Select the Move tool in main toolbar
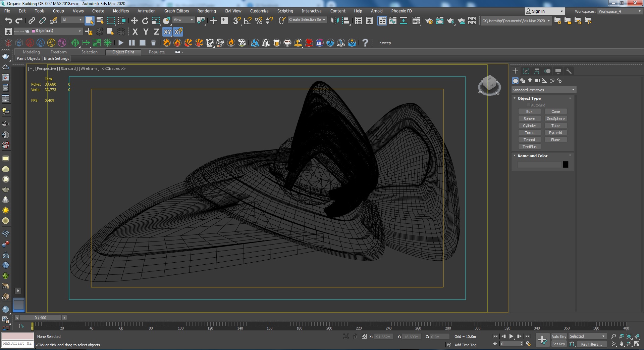The width and height of the screenshot is (644, 350). pyautogui.click(x=134, y=21)
